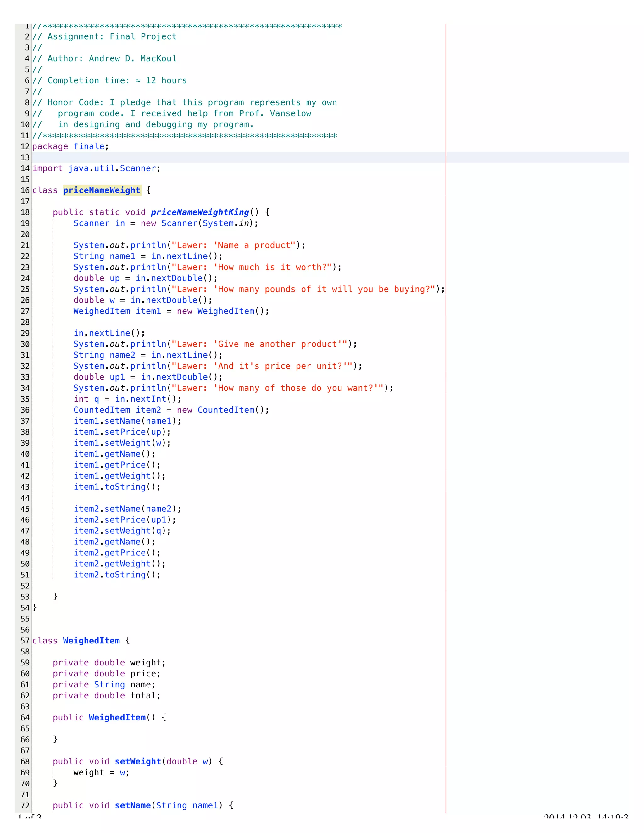Viewport: 644px width, 833px height.
Task: Click the Honor Code comment on line 8
Action: [185, 102]
